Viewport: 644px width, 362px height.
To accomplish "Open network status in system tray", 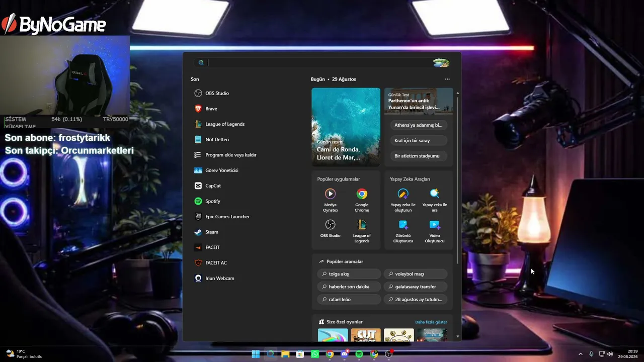I will [601, 354].
